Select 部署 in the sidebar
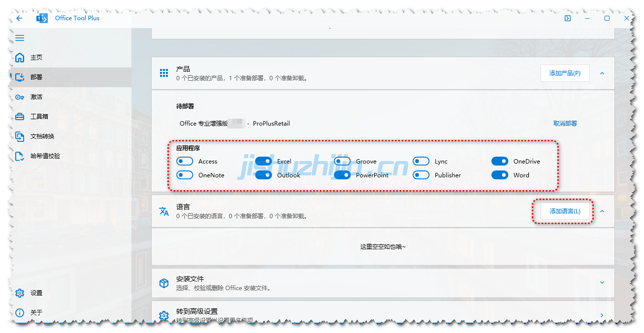The width and height of the screenshot is (644, 333). coord(70,77)
